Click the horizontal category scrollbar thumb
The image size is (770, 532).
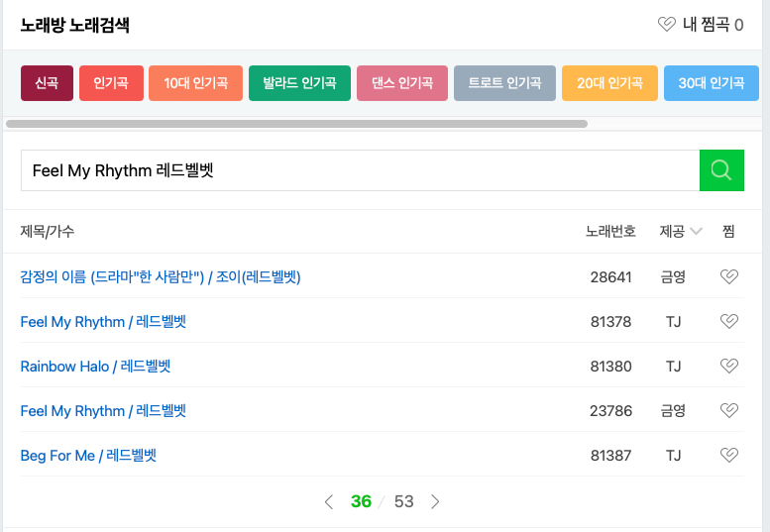point(296,124)
